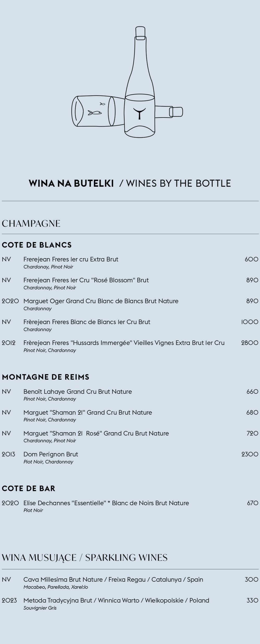The image size is (260, 644).
Task: Select Benoît Lahaye Grand Cru Brut Nature
Action: [77, 392]
